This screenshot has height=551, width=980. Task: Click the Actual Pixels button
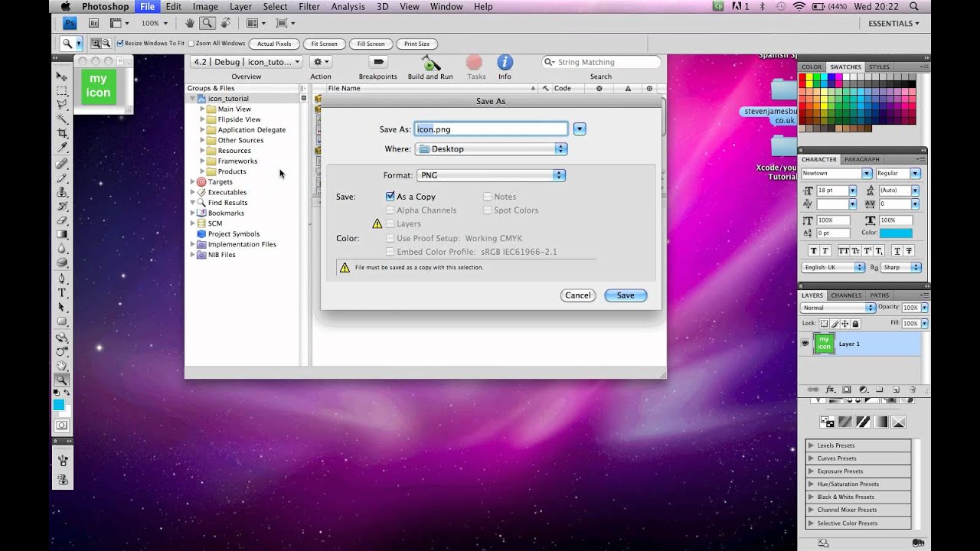[274, 44]
